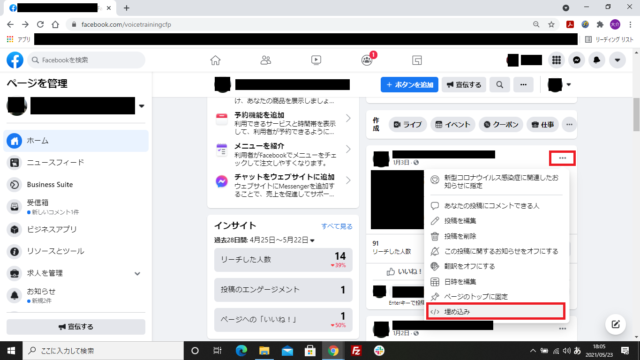Open Microsoft Edge from the taskbar

241,351
